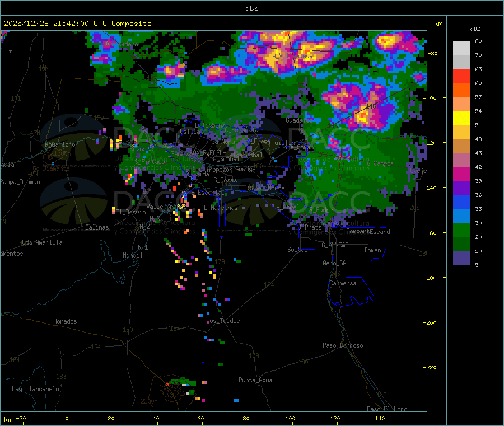Image resolution: width=504 pixels, height=426 pixels.
Task: Click the '100' tick on the horizontal km axis
Action: [290, 418]
